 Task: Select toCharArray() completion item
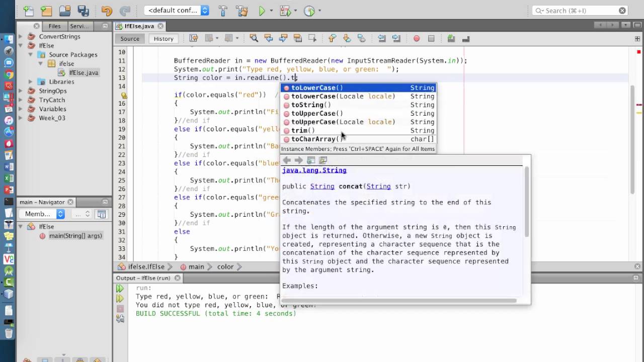(359, 139)
